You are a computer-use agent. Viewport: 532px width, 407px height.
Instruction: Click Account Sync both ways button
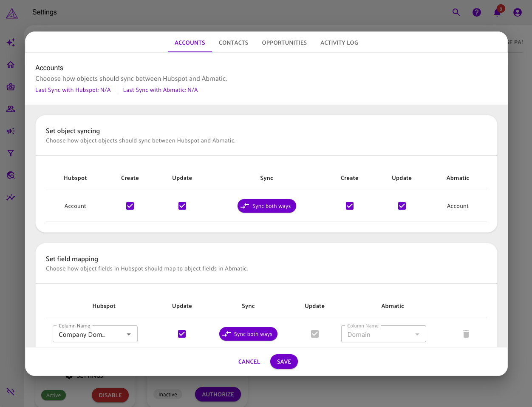(x=266, y=206)
